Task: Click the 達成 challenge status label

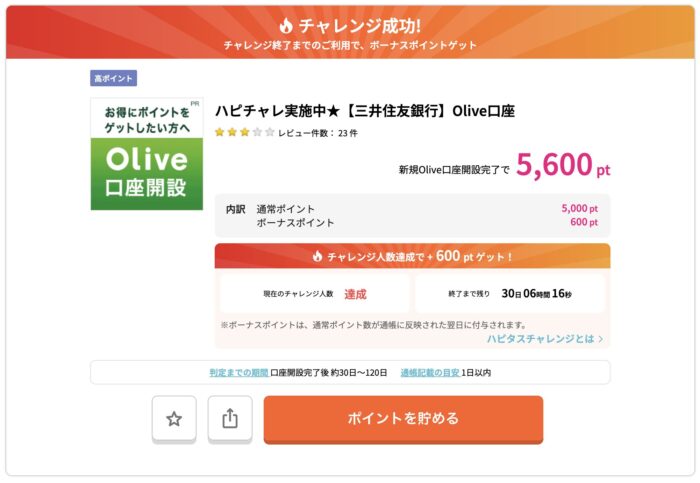Action: [355, 294]
